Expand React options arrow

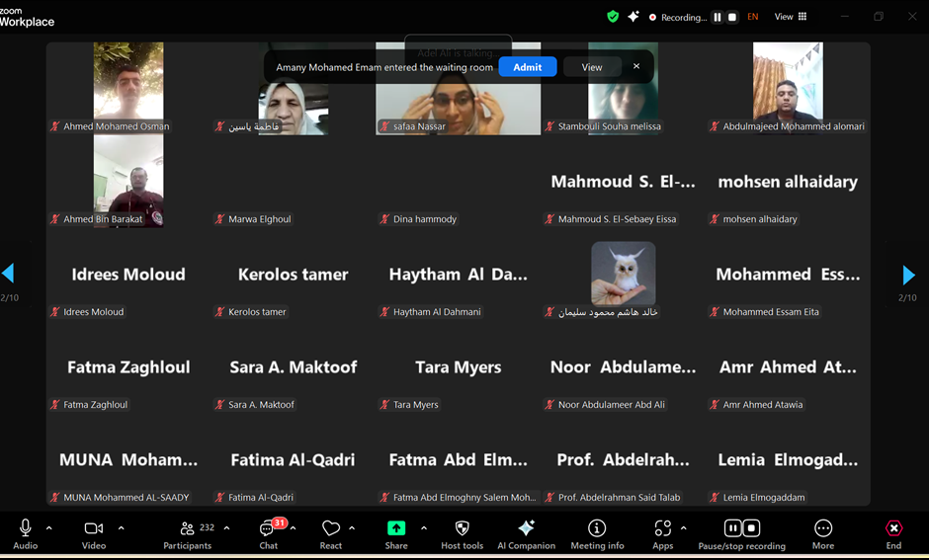coord(352,527)
